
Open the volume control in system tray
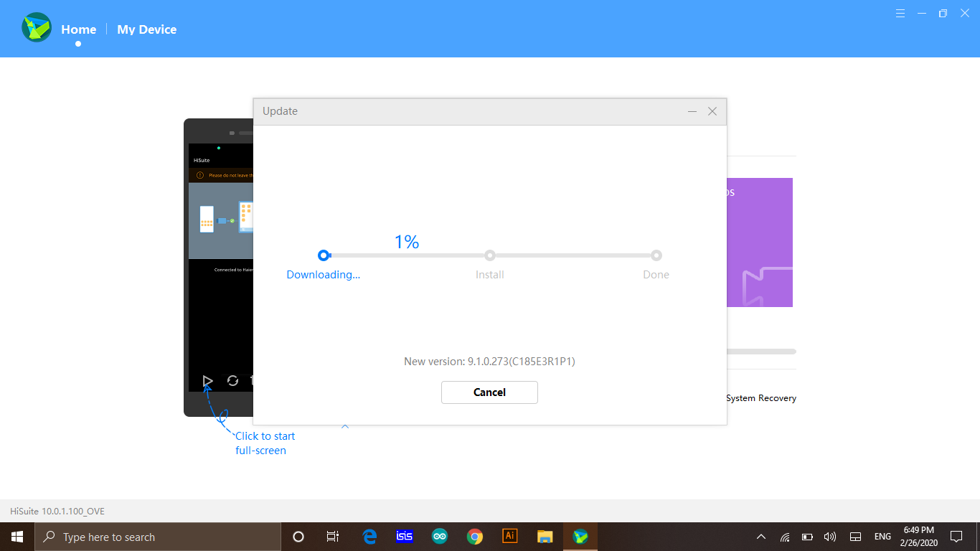click(830, 537)
